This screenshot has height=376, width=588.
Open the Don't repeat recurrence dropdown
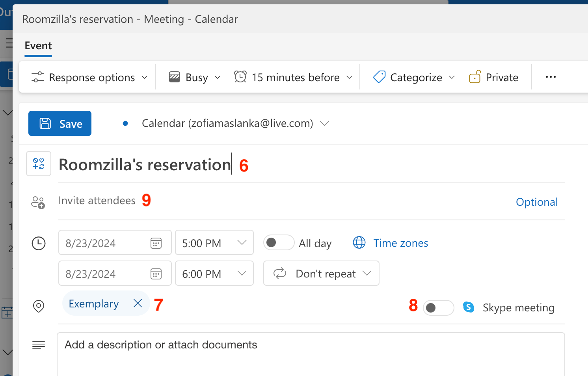coord(321,274)
